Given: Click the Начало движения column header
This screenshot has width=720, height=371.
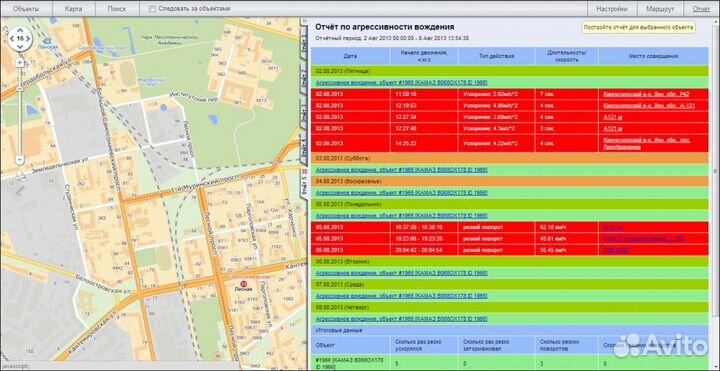Looking at the screenshot, I should [x=424, y=56].
